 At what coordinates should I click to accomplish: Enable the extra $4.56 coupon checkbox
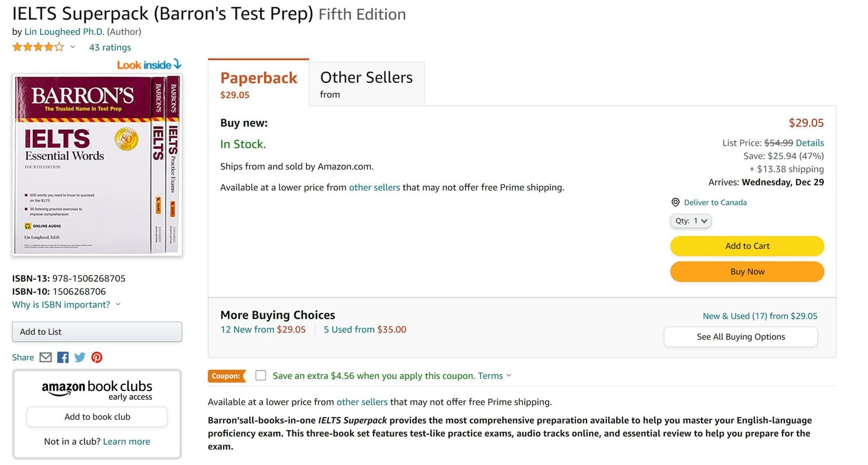click(261, 375)
